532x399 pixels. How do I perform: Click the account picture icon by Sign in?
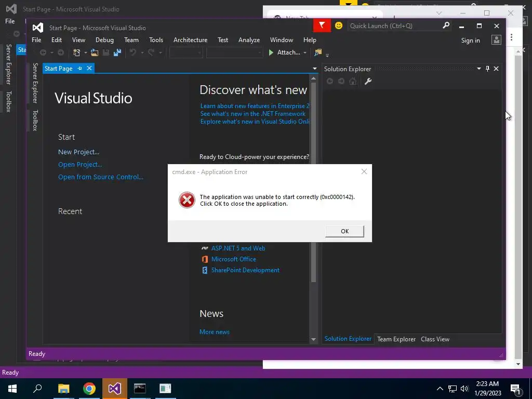pyautogui.click(x=496, y=40)
